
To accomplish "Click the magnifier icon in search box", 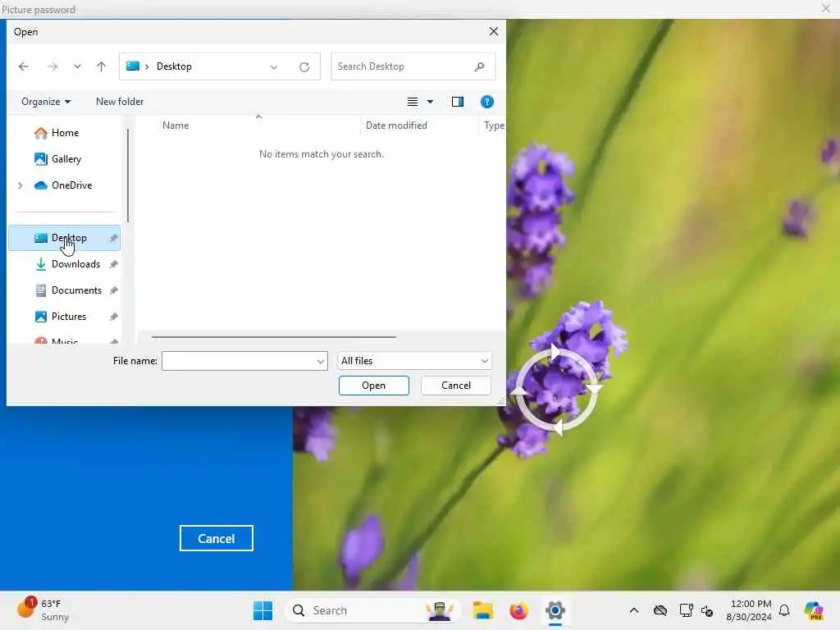I will [479, 66].
